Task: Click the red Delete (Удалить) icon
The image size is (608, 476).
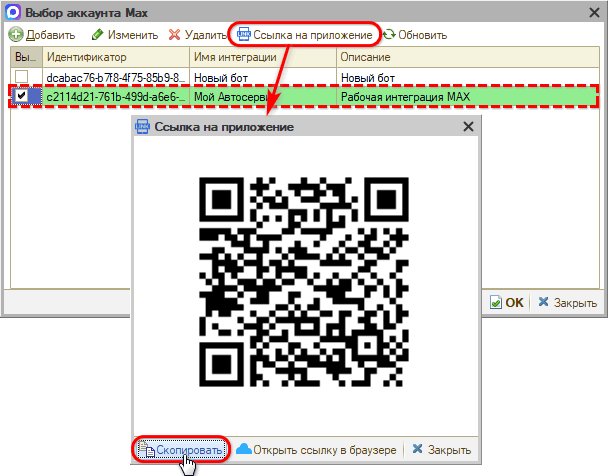Action: click(176, 35)
